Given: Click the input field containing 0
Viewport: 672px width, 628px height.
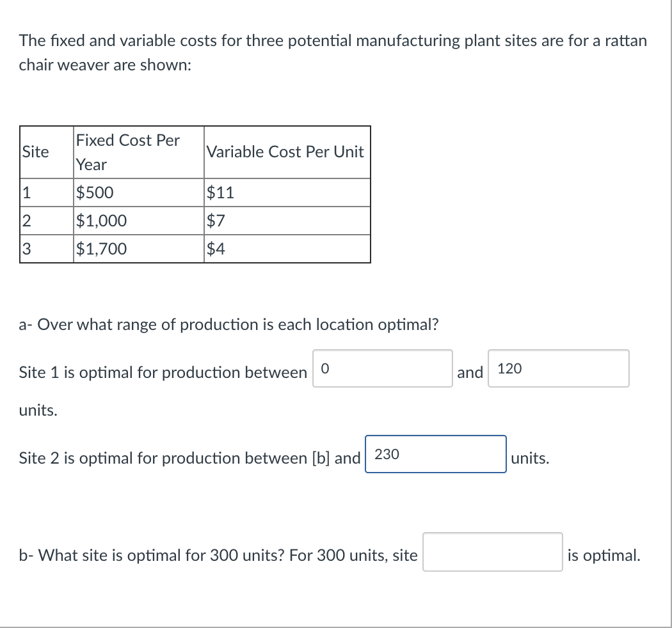Looking at the screenshot, I should pyautogui.click(x=382, y=369).
